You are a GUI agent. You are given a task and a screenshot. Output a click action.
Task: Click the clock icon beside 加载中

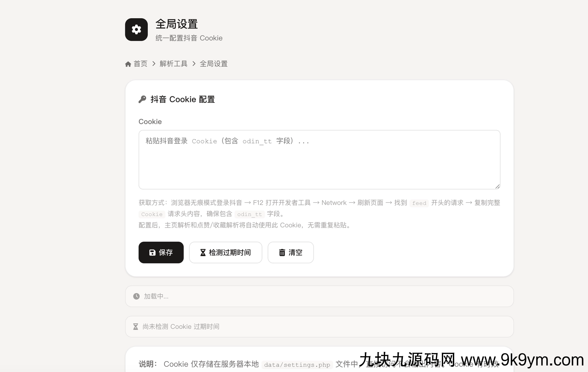(136, 296)
